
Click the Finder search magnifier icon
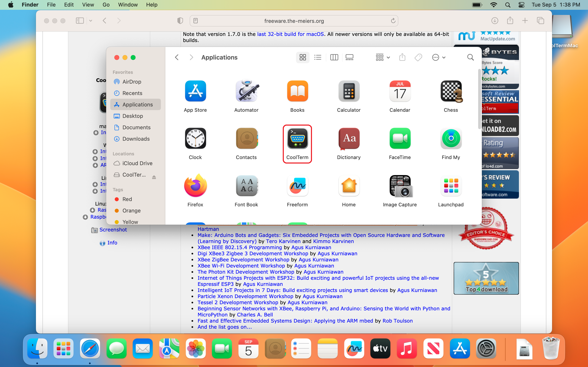pos(470,57)
